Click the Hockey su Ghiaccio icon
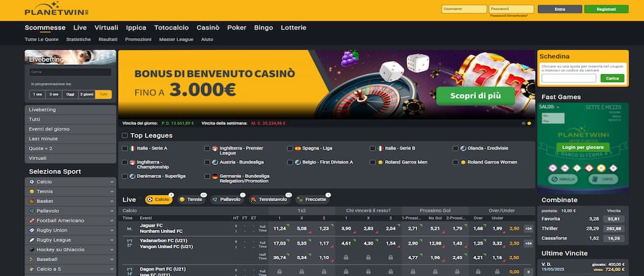The width and height of the screenshot is (644, 276). (32, 250)
